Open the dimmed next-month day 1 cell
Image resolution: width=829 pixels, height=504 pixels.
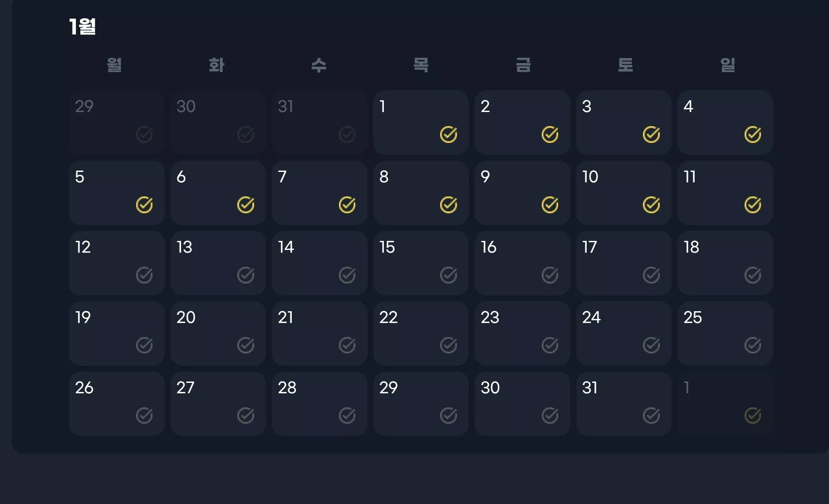coord(725,404)
